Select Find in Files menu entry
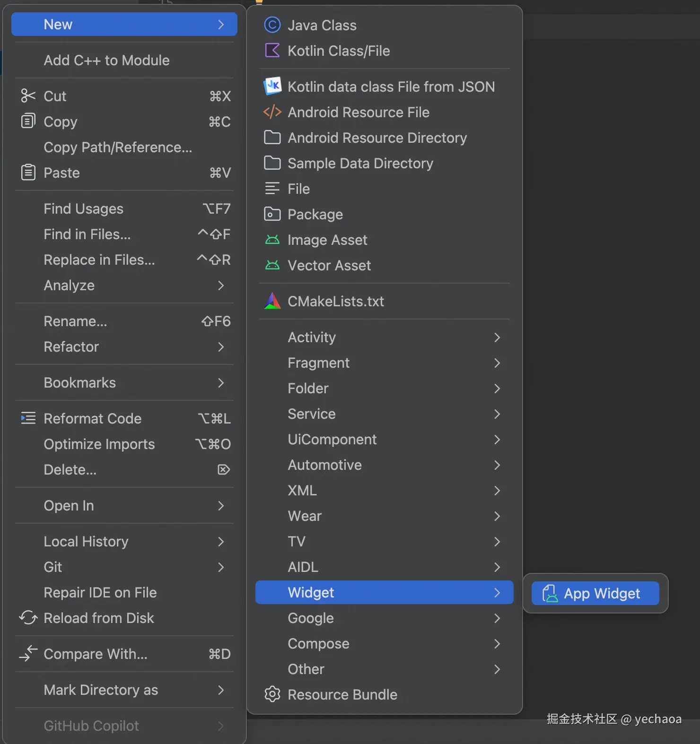Image resolution: width=700 pixels, height=744 pixels. point(87,234)
